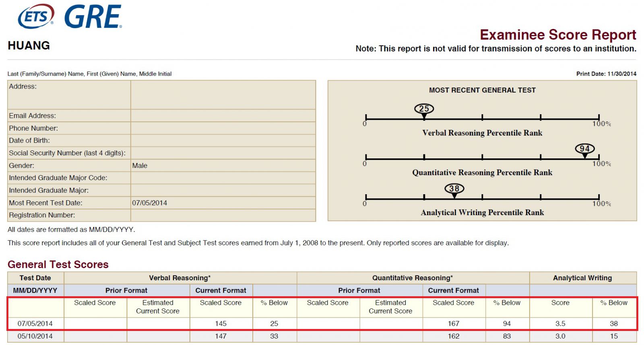
Task: Click the Quantitative Reasoning Percentile Rank label
Action: tap(482, 172)
